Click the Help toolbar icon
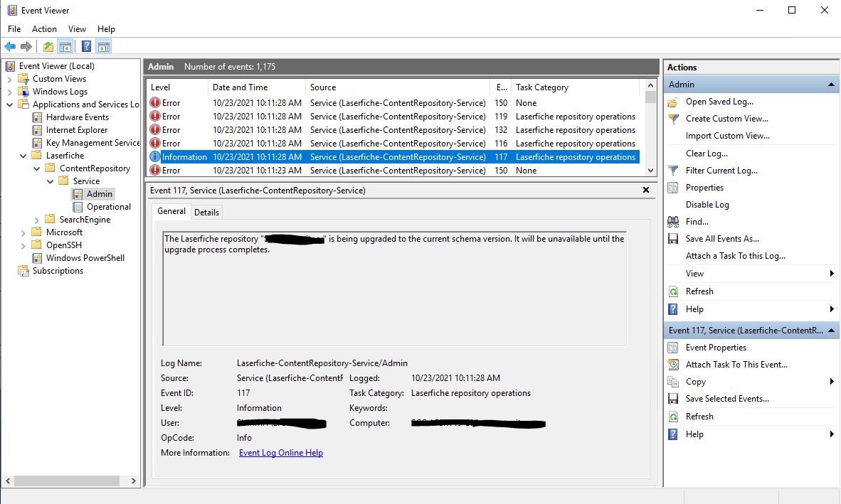The width and height of the screenshot is (841, 504). (x=86, y=47)
